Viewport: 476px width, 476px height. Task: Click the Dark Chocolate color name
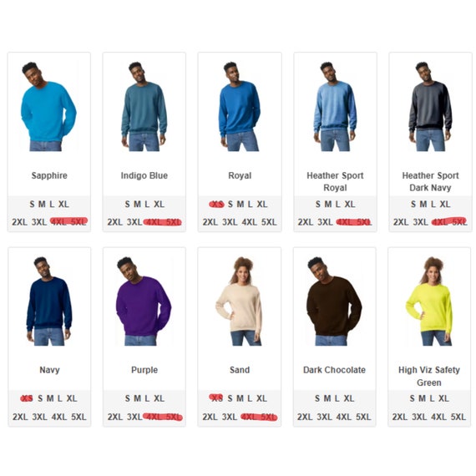coord(334,370)
